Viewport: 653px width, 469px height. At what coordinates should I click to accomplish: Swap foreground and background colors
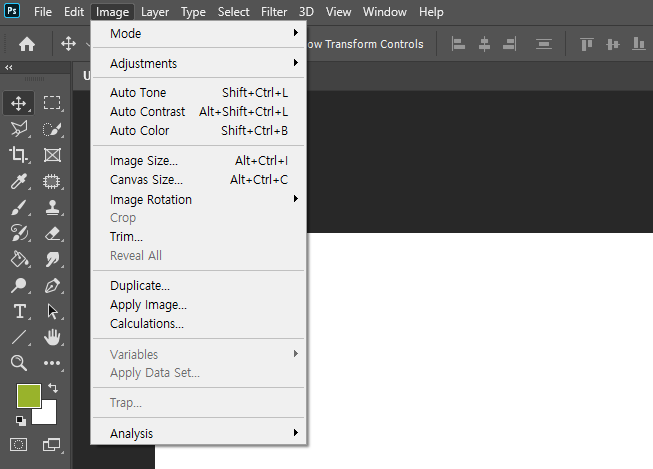coord(53,388)
